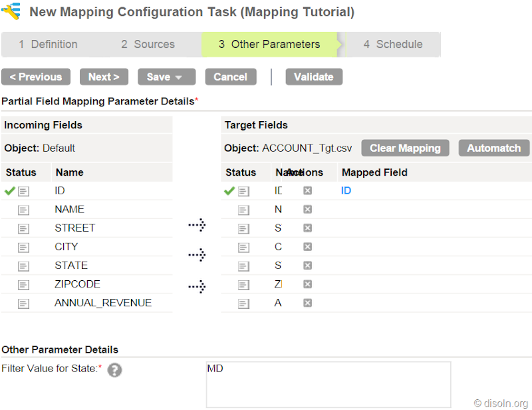The image size is (532, 410).
Task: Open the Schedule step tab
Action: (393, 45)
